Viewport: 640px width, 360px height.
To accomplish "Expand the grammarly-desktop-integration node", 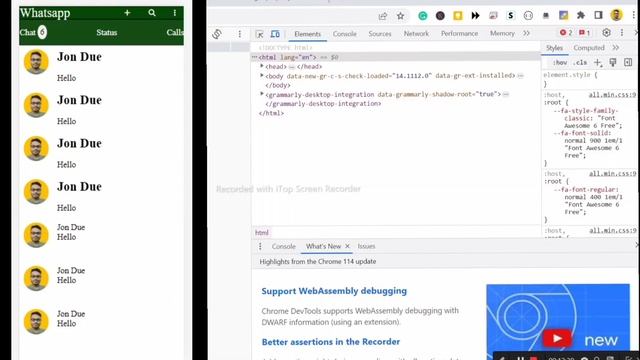I will pyautogui.click(x=262, y=94).
